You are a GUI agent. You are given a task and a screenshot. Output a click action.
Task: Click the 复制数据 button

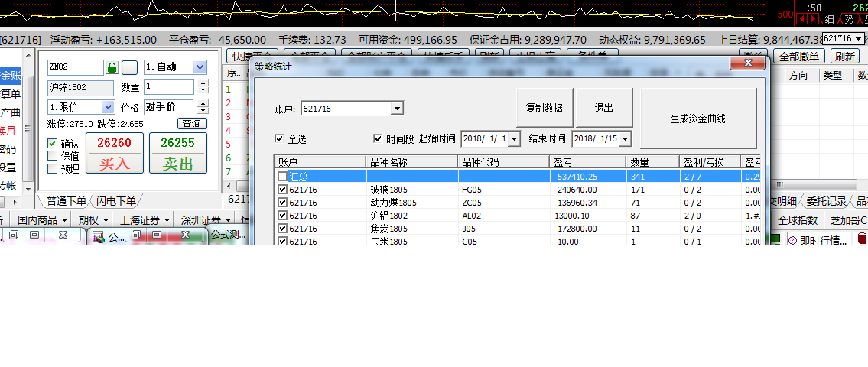(x=545, y=109)
